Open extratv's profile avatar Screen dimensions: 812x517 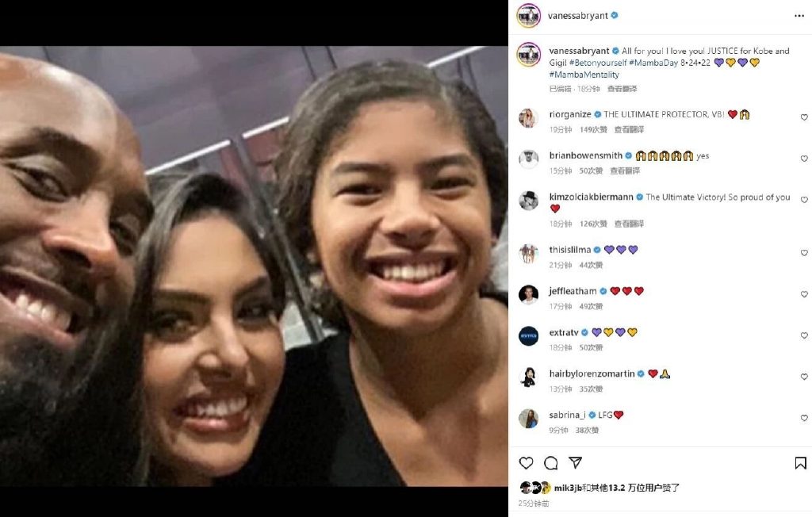(528, 335)
